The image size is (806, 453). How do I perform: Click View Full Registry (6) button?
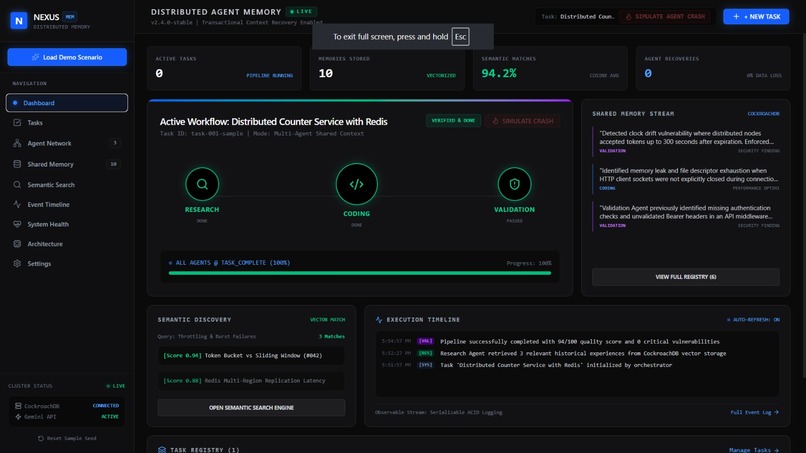tap(686, 277)
